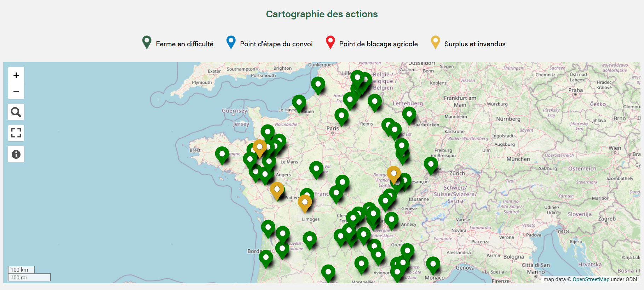Click the Zürich label on the map
This screenshot has width=644, height=290.
pyautogui.click(x=457, y=173)
